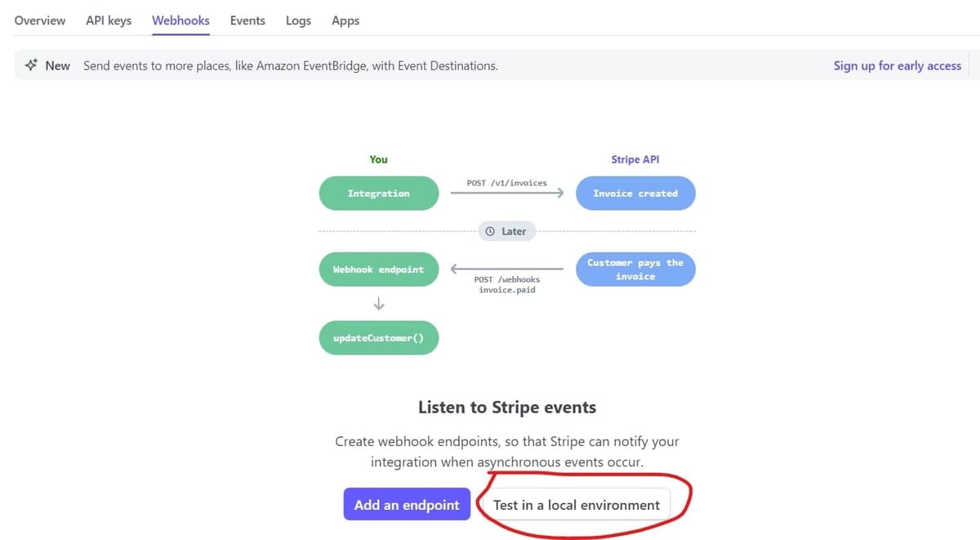Screen dimensions: 980x540
Task: Click the down arrow under Webhook endpoint
Action: pos(378,304)
